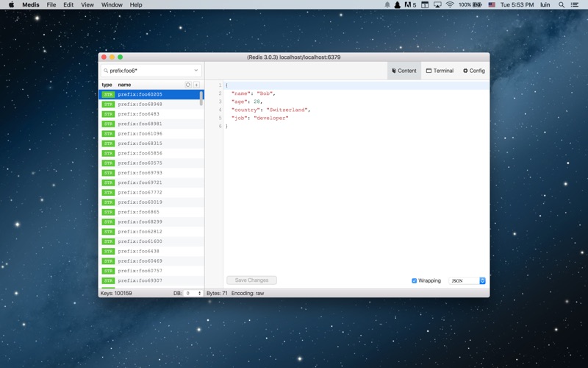
Task: Click the AirPlay display icon
Action: click(437, 5)
